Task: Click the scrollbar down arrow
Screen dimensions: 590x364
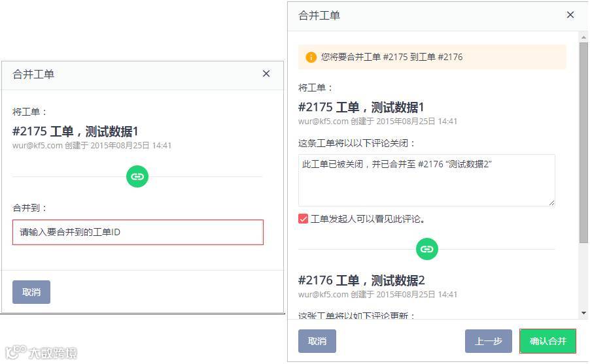Action: coord(583,314)
